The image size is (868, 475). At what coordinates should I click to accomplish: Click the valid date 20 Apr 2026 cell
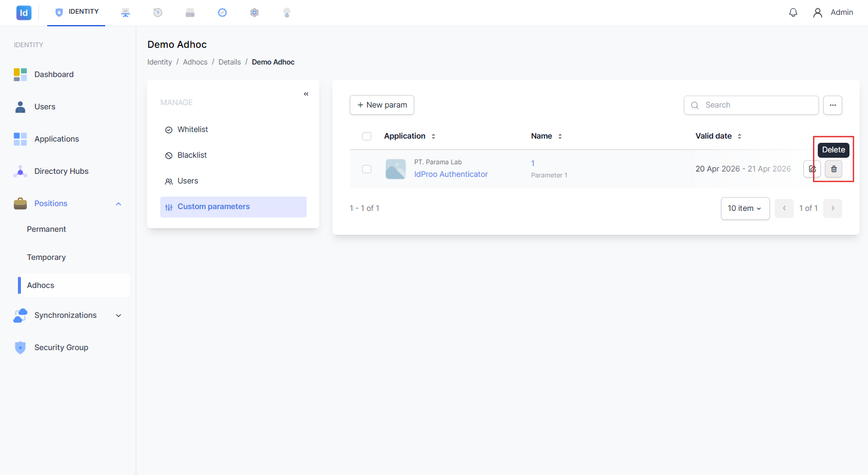(x=743, y=169)
